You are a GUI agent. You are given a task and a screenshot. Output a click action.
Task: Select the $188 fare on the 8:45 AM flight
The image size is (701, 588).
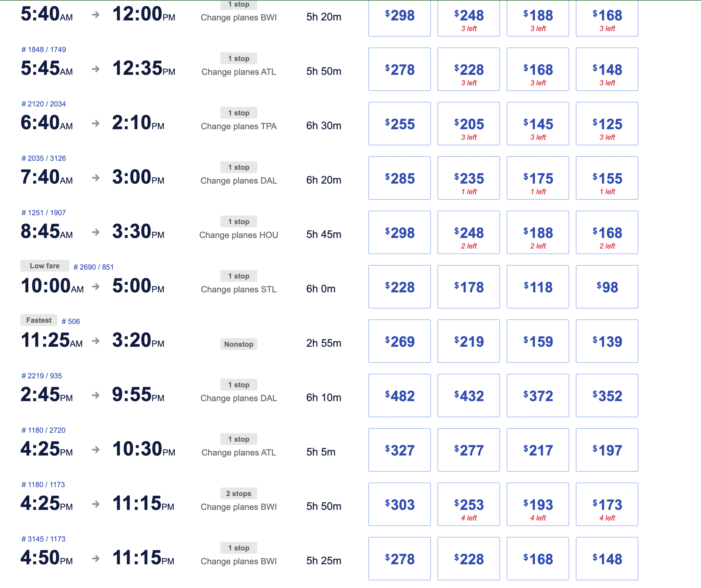[537, 233]
